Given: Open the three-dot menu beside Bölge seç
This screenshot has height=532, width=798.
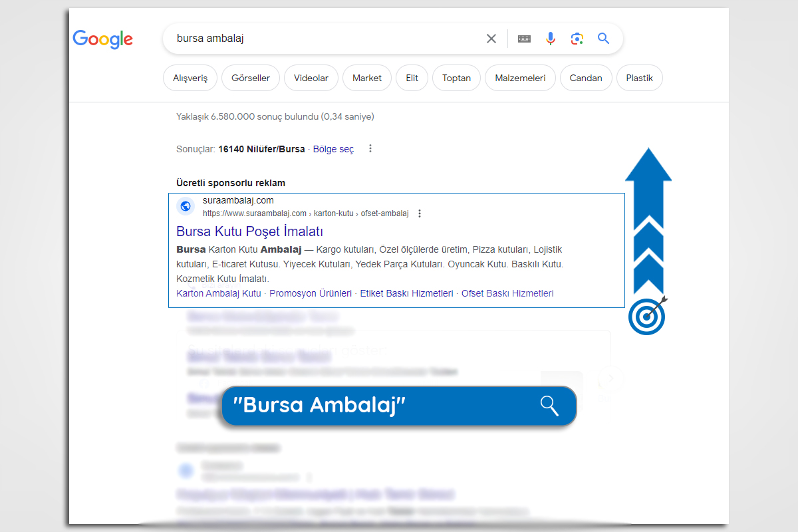Looking at the screenshot, I should (370, 149).
